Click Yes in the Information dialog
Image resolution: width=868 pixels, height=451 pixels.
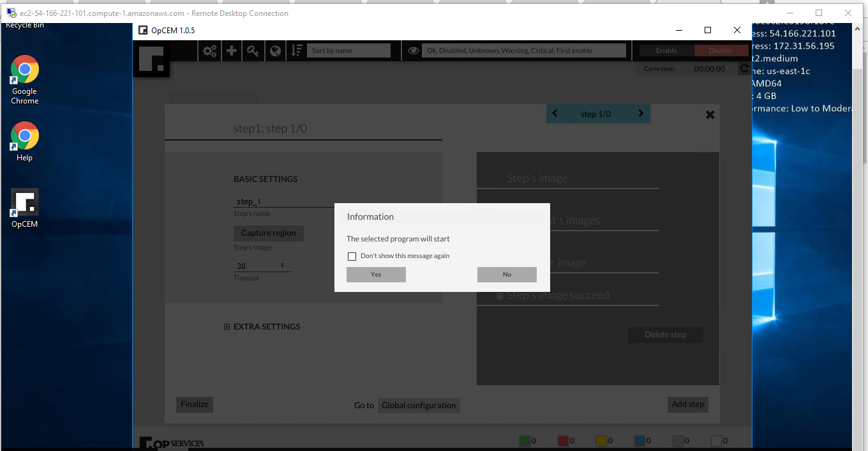pos(376,275)
